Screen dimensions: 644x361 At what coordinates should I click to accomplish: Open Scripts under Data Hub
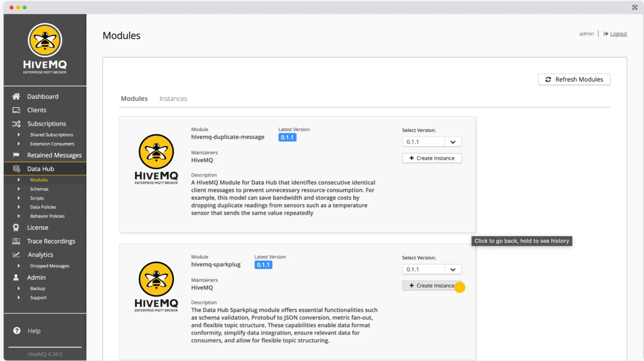point(37,198)
